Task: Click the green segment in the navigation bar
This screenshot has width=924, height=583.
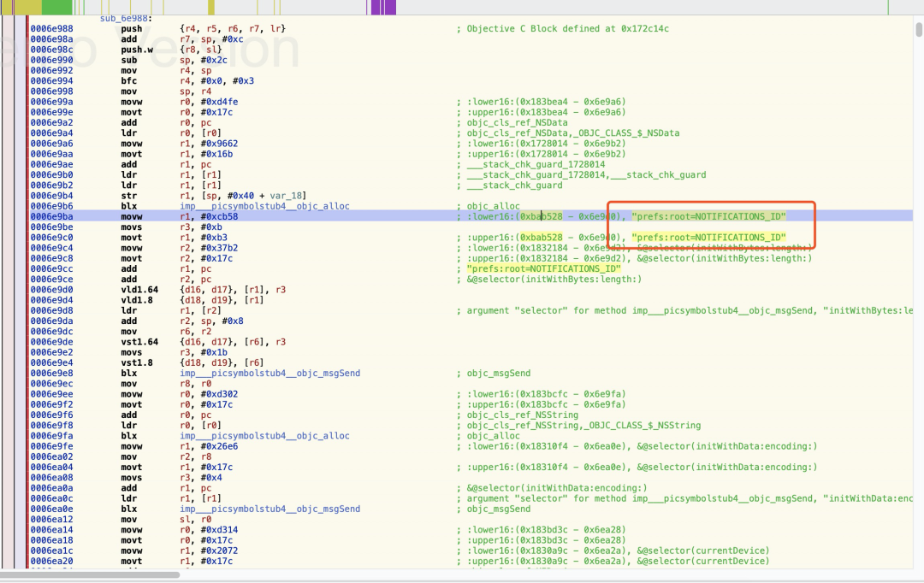Action: click(x=56, y=7)
